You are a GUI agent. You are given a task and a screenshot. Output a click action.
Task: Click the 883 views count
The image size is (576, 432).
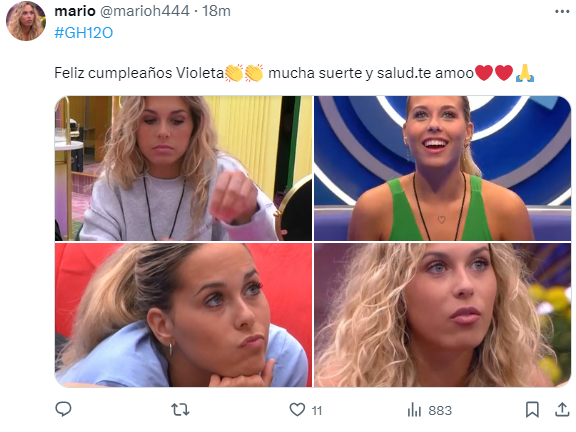440,410
